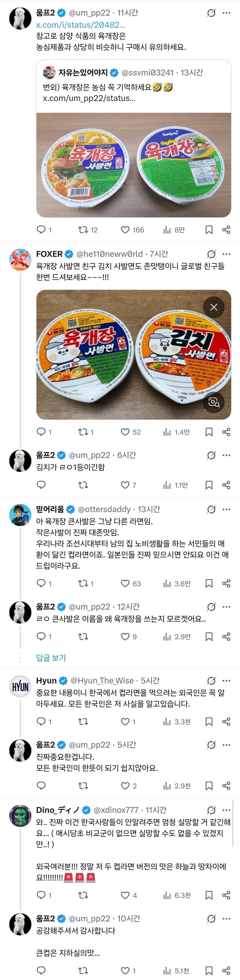Click FOXER's fox avatar
The height and width of the screenshot is (980, 240).
(x=20, y=260)
